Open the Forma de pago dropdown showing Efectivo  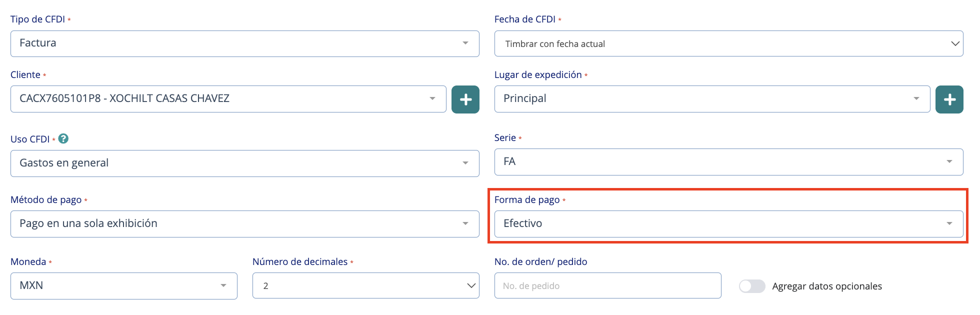pyautogui.click(x=728, y=223)
